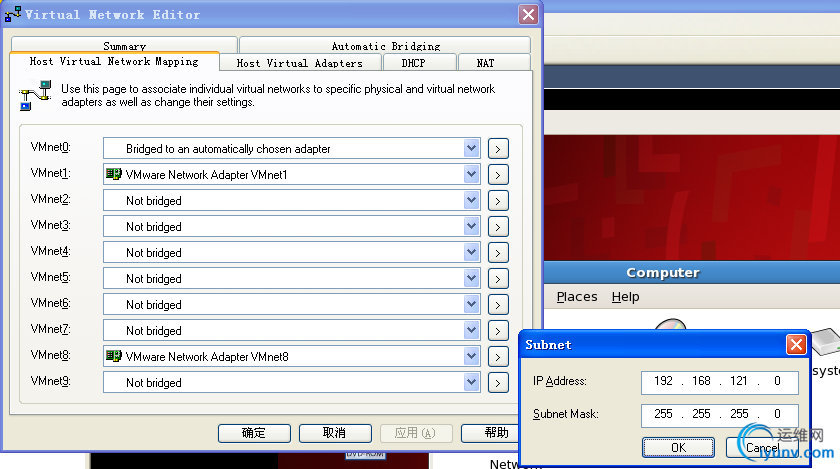Switch to the Summary tab
Image resolution: width=840 pixels, height=469 pixels.
click(124, 45)
